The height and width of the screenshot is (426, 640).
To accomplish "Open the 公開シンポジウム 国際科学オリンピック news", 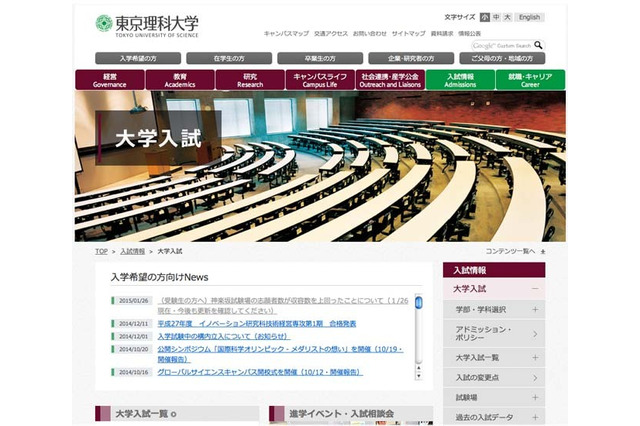I will pos(281,354).
